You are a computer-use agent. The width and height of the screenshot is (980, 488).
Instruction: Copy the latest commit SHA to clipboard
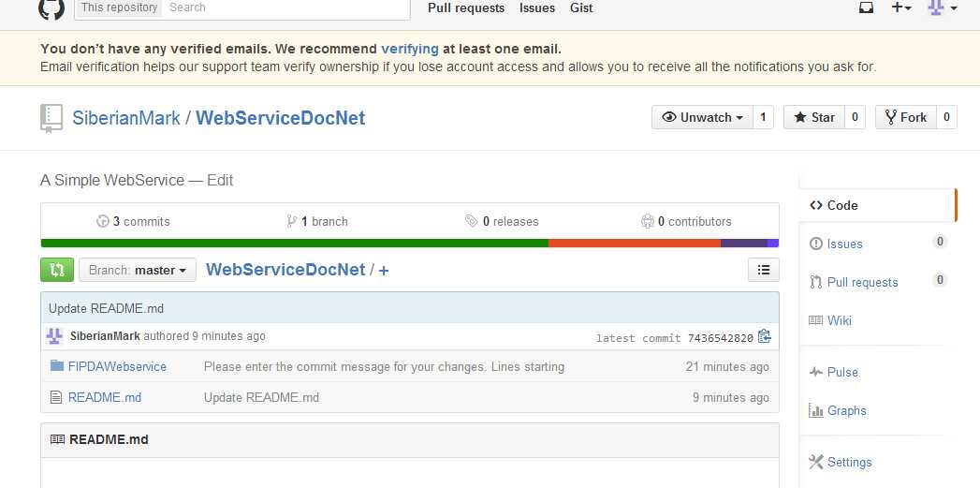pos(764,336)
